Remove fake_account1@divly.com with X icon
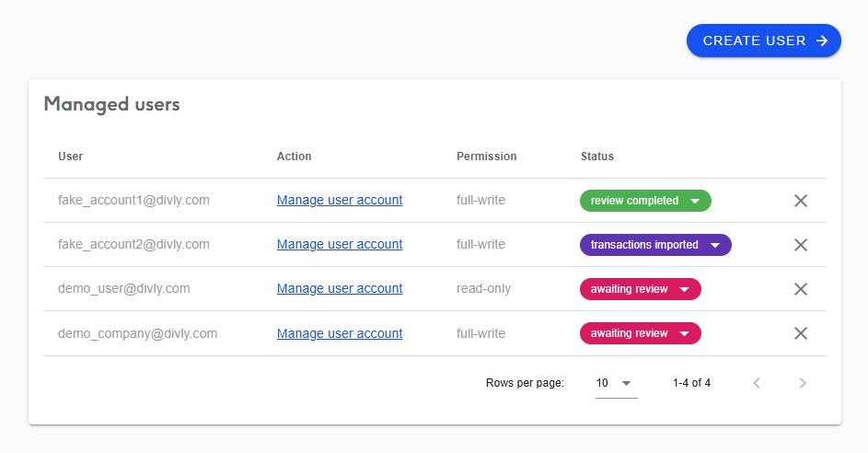The width and height of the screenshot is (868, 453). click(x=800, y=201)
